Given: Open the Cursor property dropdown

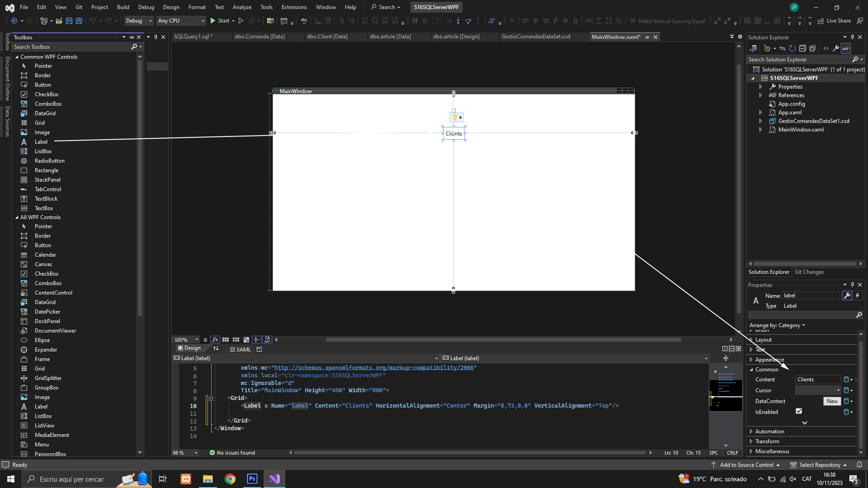Looking at the screenshot, I should coord(838,390).
